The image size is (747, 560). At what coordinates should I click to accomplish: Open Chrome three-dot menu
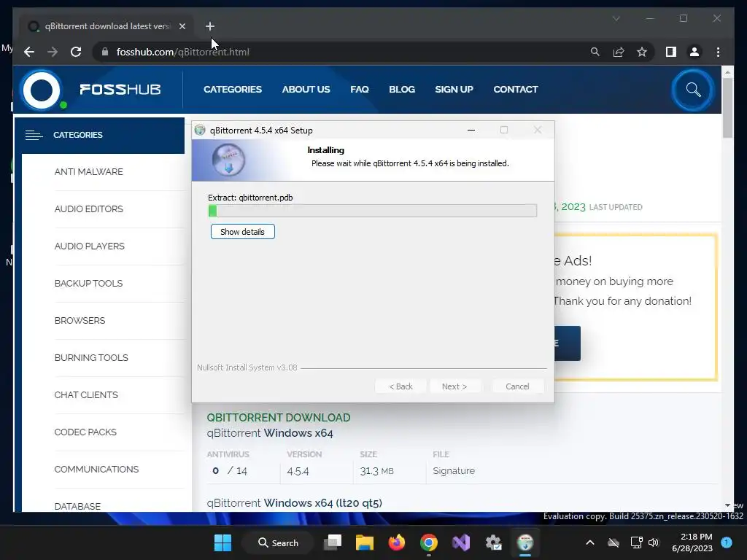pos(718,52)
